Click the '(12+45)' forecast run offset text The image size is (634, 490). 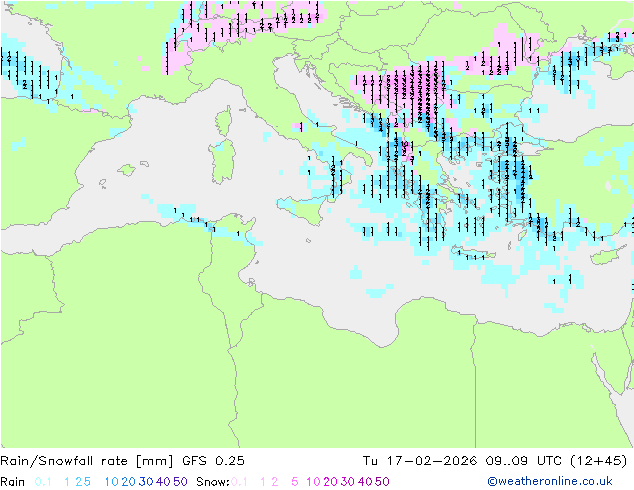coord(598,461)
